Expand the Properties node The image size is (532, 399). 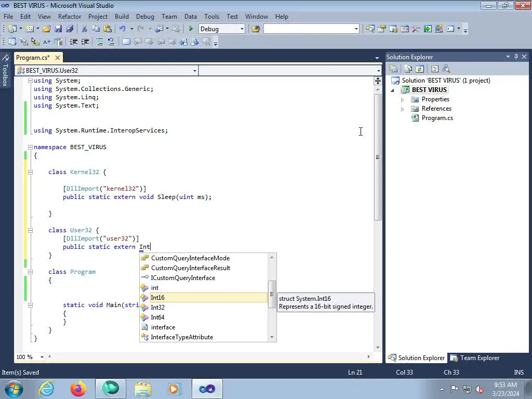403,100
